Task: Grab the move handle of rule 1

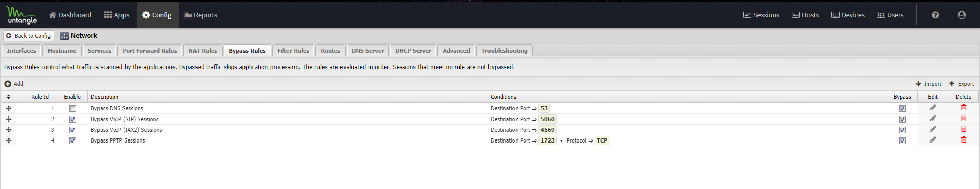Action: (9, 108)
